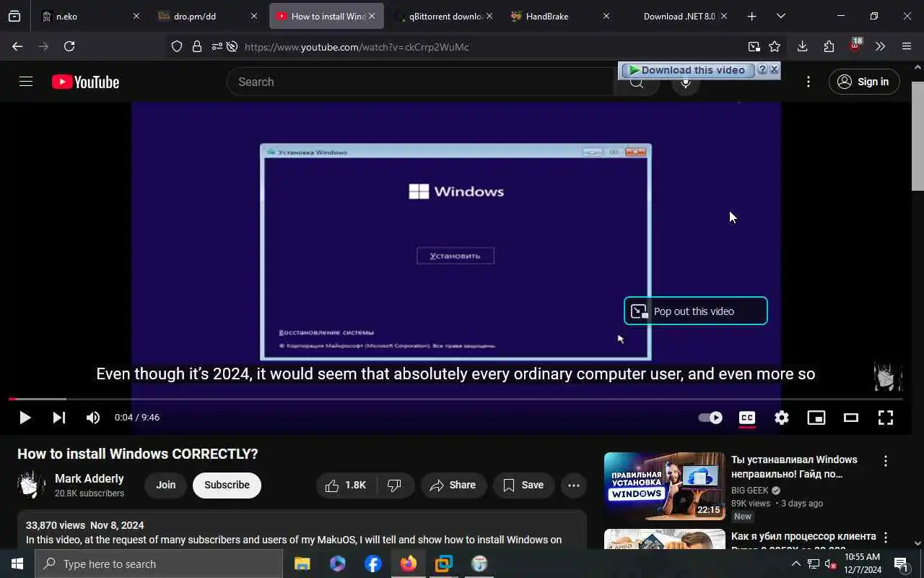The width and height of the screenshot is (924, 578).
Task: Click Download this video button
Action: (687, 70)
